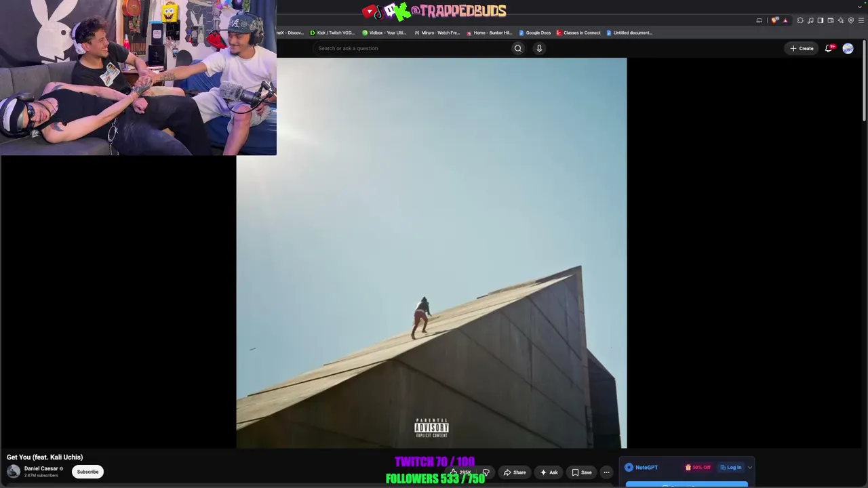Screen dimensions: 868x488
Task: Save the video to a playlist
Action: coord(582,472)
